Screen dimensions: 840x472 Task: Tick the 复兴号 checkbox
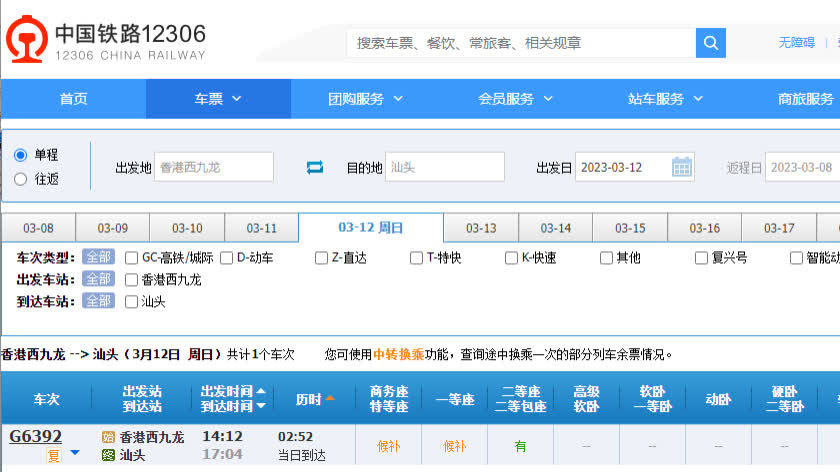click(701, 258)
